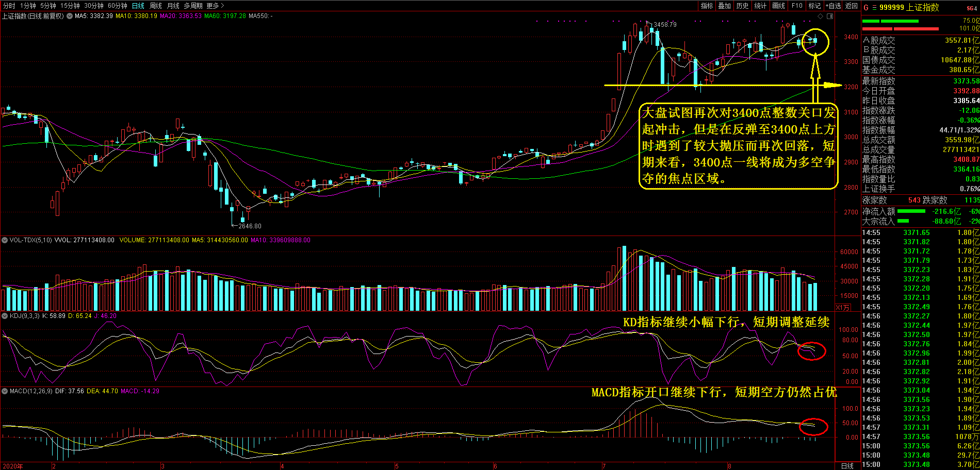Click the 今日开盘 3392.88 row
The height and width of the screenshot is (470, 980).
(921, 91)
